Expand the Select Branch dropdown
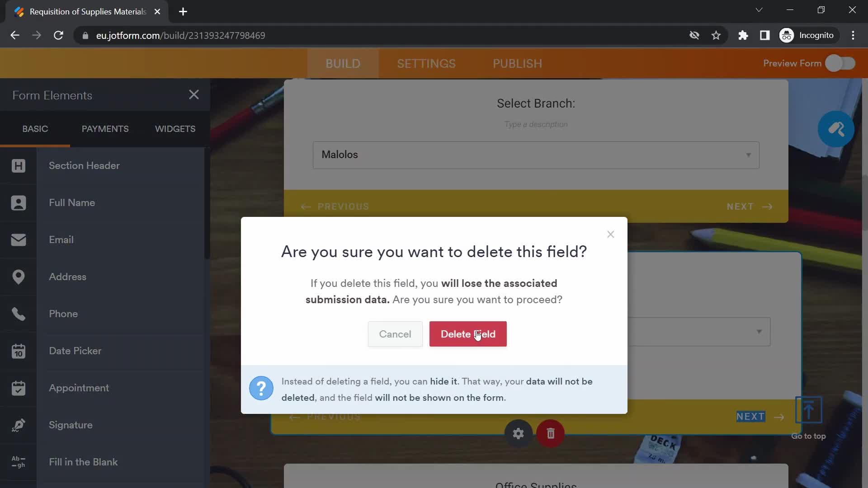The height and width of the screenshot is (488, 868). point(749,155)
